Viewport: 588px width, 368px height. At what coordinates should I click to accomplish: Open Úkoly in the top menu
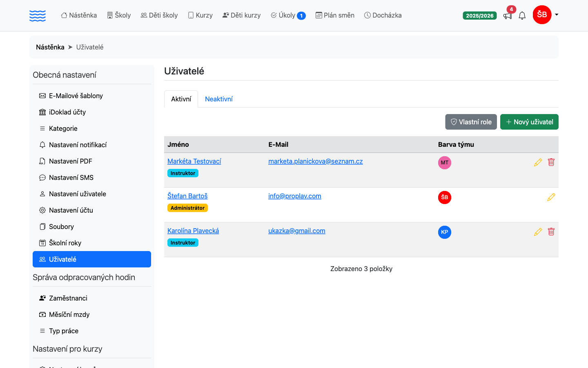(x=288, y=16)
